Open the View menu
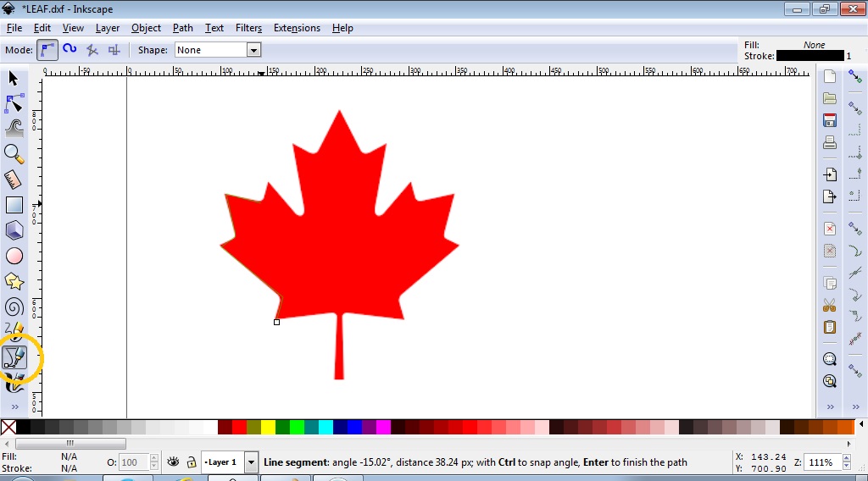The width and height of the screenshot is (868, 481). tap(73, 28)
